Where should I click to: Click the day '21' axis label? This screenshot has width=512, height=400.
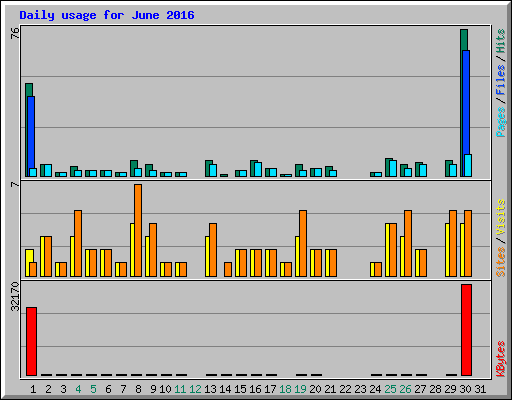(x=330, y=389)
